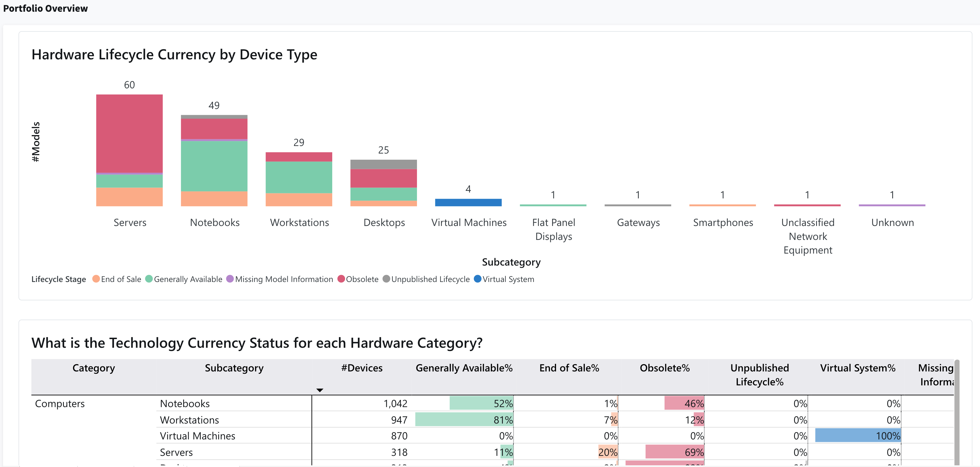Click the End of Sale% column header
The image size is (980, 467).
pos(569,368)
